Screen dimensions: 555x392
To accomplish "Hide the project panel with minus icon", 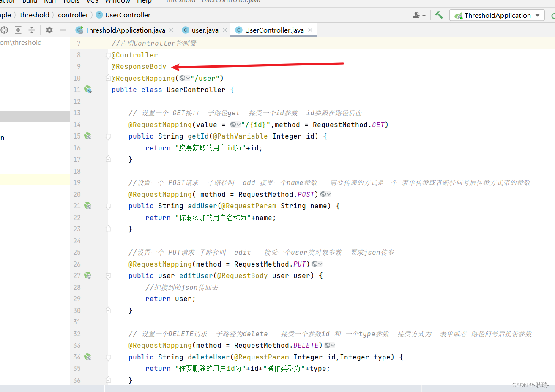I will tap(63, 30).
